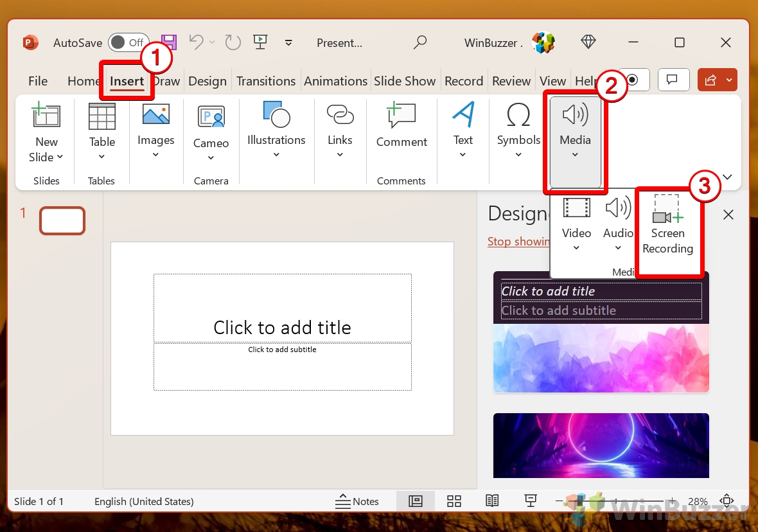
Task: Open Customize Quick Access Toolbar dropdown
Action: [x=288, y=43]
